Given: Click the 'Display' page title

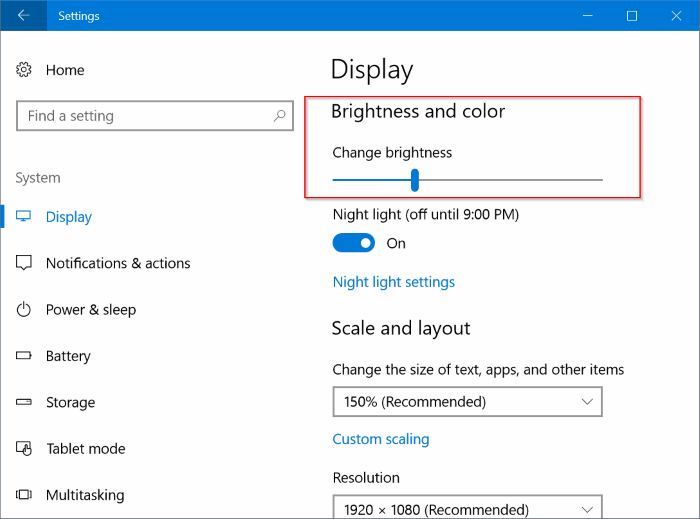Looking at the screenshot, I should [x=372, y=70].
